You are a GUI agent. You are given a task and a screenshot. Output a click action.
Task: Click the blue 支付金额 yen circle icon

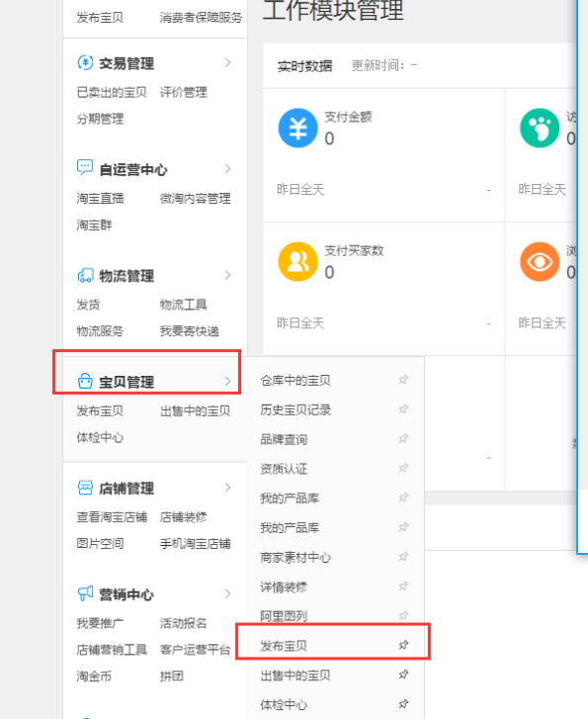(x=297, y=128)
